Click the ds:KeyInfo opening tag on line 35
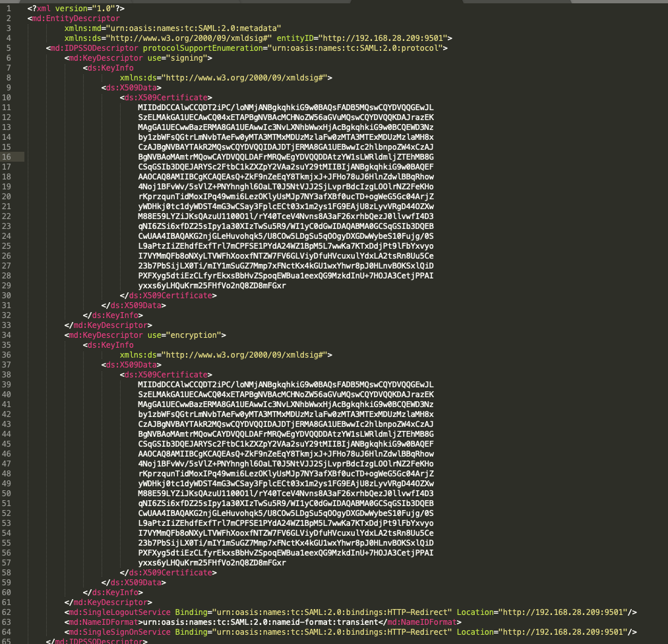 coord(108,345)
